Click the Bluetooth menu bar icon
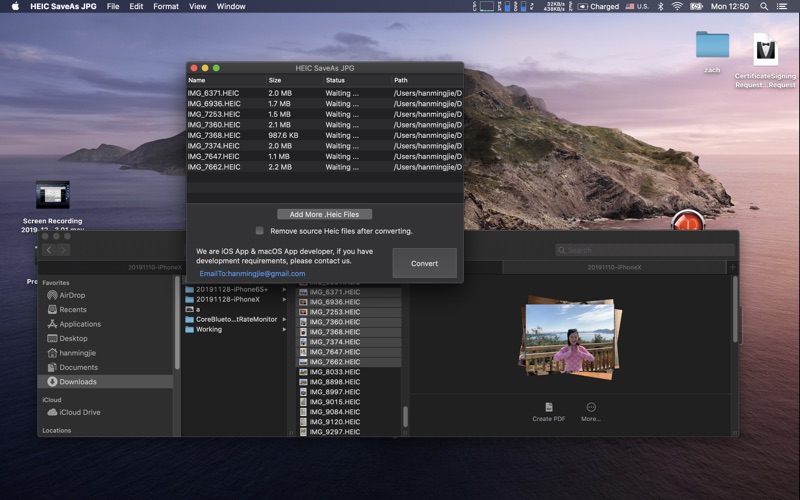Viewport: 800px width, 500px height. (x=660, y=6)
